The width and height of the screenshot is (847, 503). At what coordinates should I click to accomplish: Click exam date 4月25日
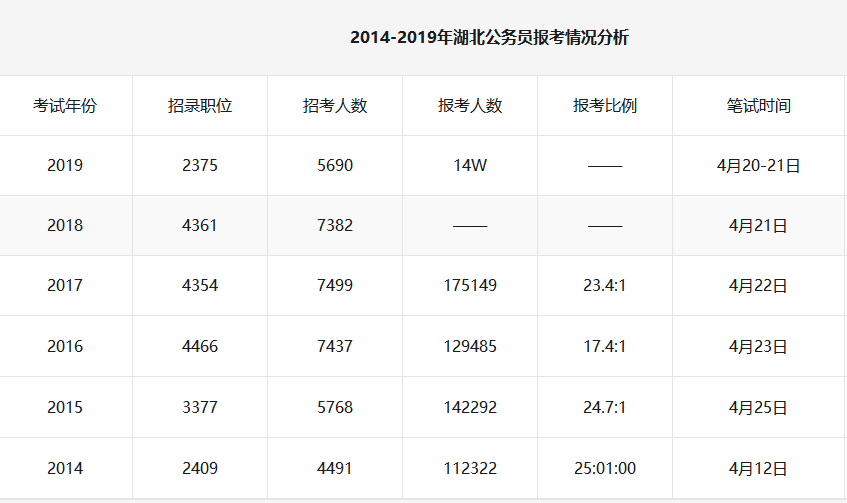pos(758,407)
